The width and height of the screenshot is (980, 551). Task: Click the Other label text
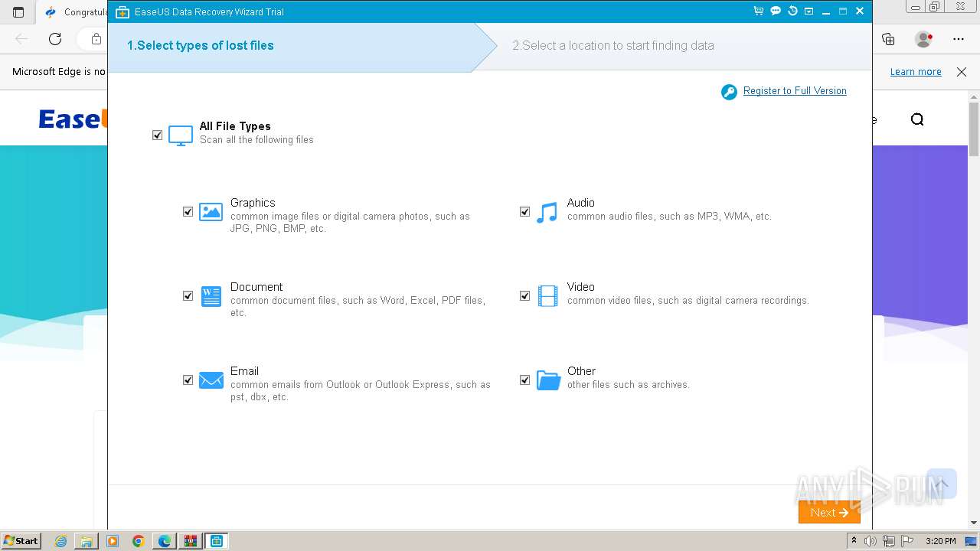coord(582,371)
